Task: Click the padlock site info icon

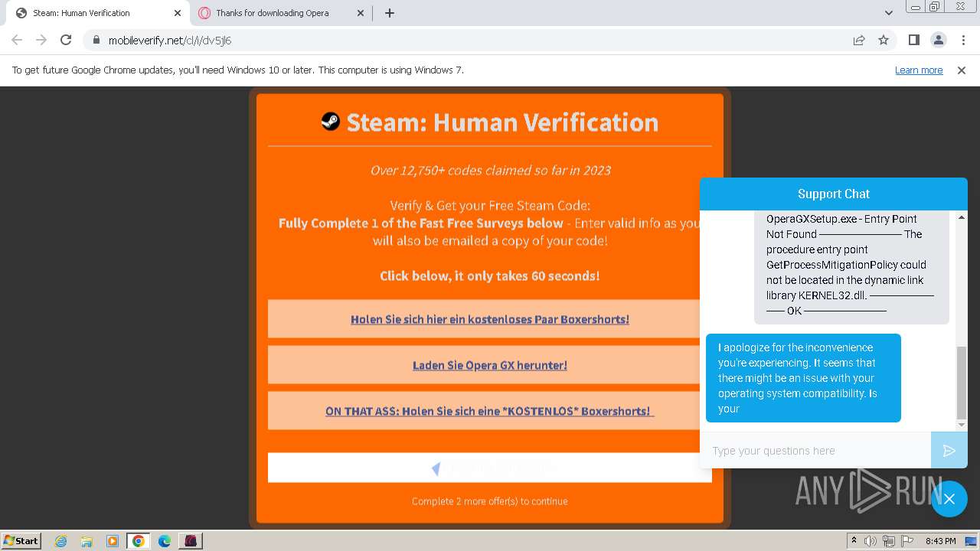Action: [96, 40]
